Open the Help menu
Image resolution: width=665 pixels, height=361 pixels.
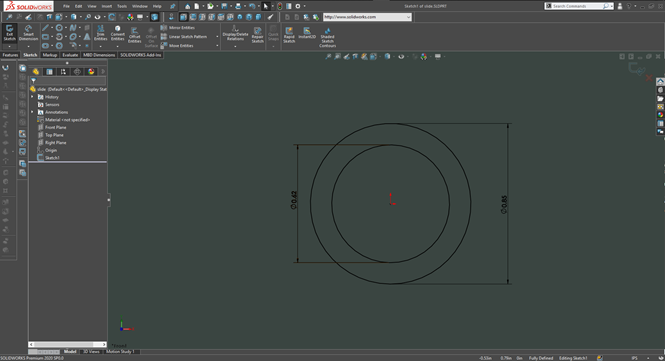157,6
